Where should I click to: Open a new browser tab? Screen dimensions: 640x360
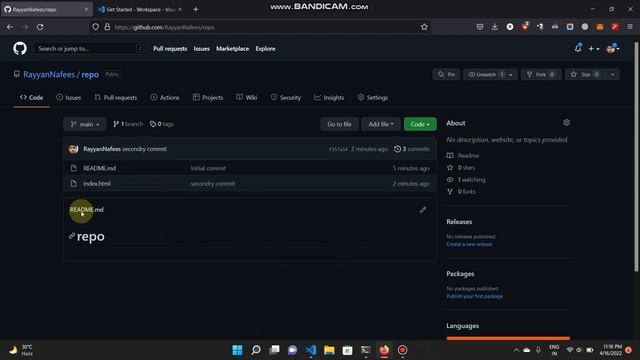pos(196,9)
